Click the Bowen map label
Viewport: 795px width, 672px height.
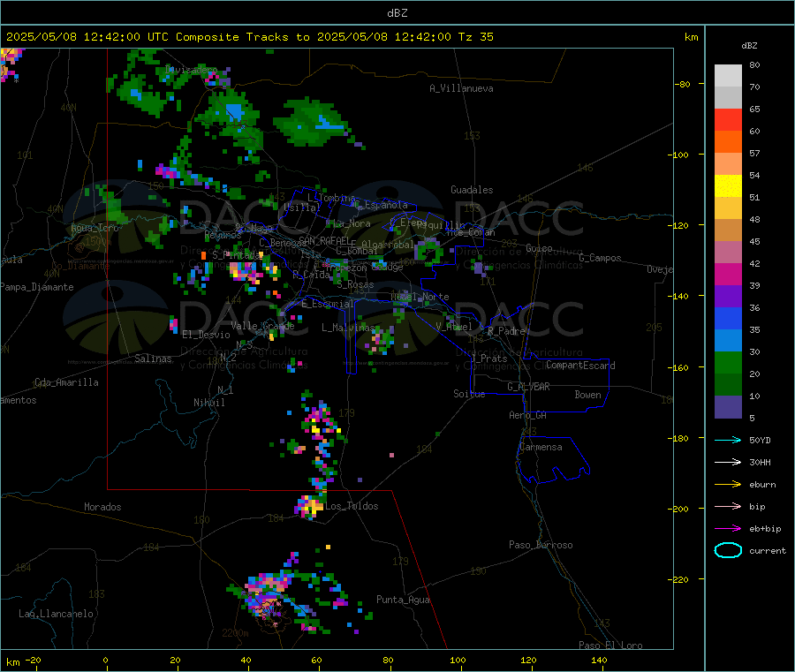point(587,394)
